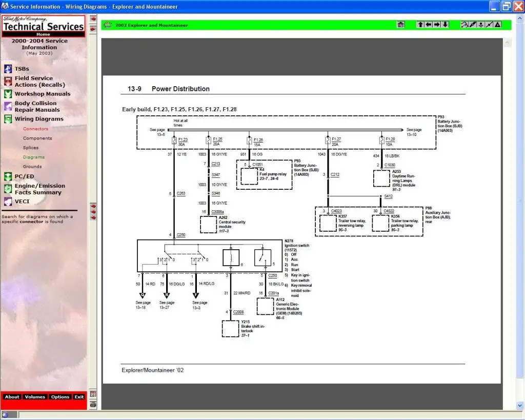Click the '13-9 Power Distribution' heading

click(168, 89)
